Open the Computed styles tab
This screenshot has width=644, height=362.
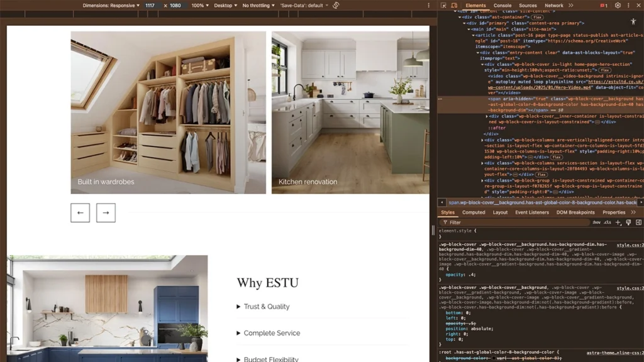(474, 212)
